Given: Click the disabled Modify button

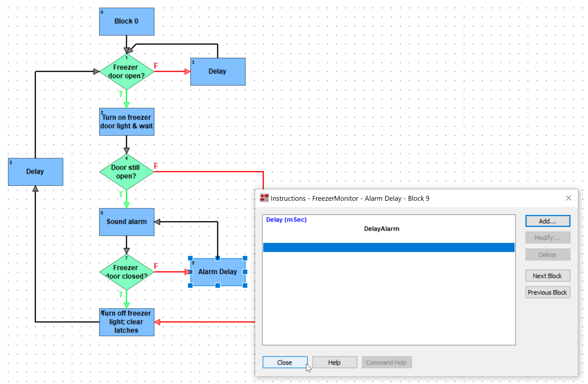Looking at the screenshot, I should 547,238.
